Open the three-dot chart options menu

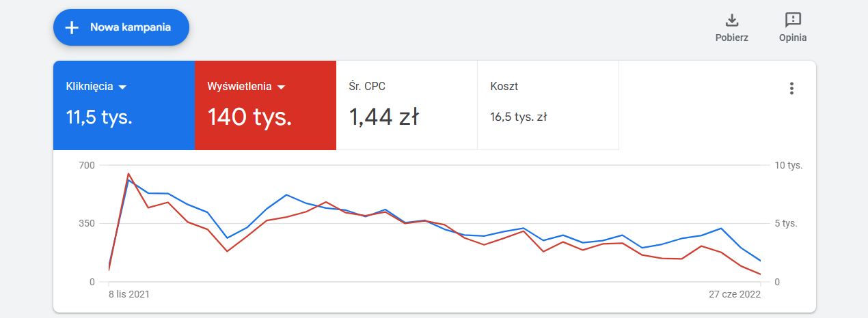point(791,88)
